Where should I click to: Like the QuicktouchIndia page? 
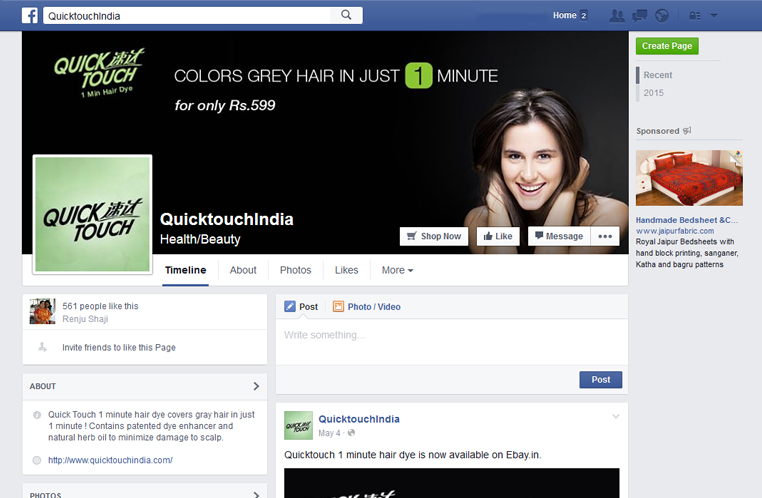tap(496, 236)
